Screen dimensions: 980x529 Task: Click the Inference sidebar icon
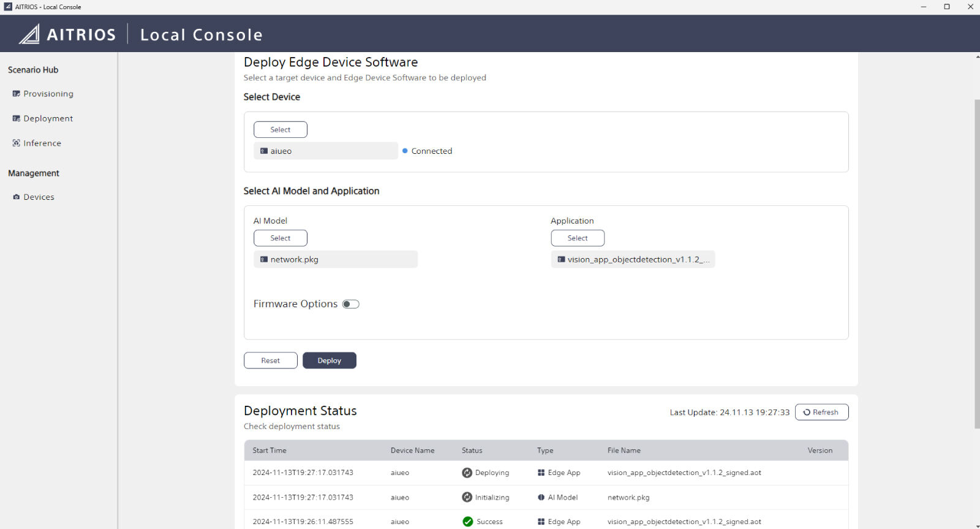(x=17, y=143)
